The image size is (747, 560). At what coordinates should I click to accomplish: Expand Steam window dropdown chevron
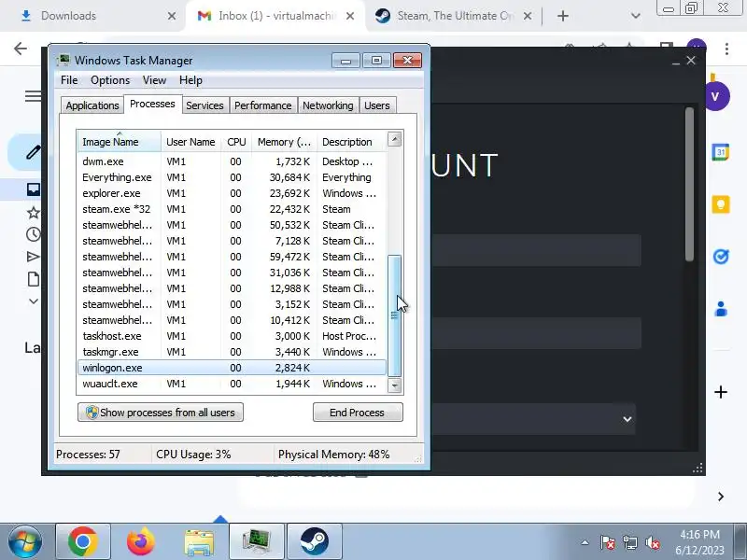627,419
